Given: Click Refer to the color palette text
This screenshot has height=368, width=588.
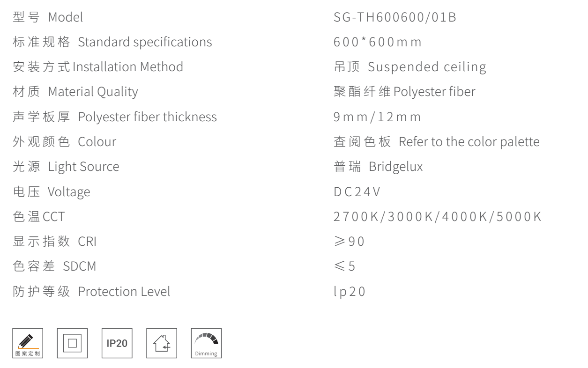Looking at the screenshot, I should (x=435, y=142).
